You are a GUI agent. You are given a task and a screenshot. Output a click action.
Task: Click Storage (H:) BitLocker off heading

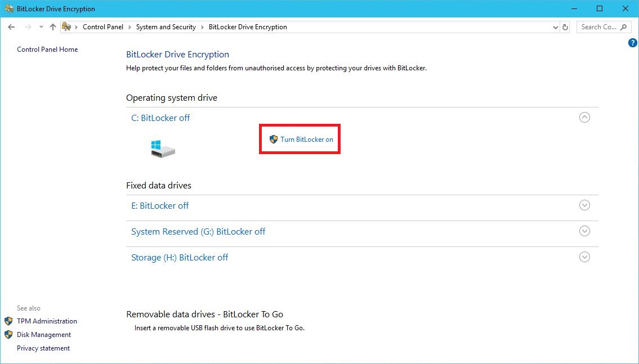(179, 257)
